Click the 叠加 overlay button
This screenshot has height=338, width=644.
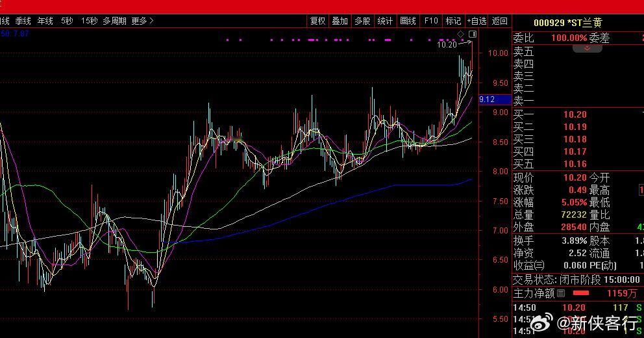click(x=340, y=21)
